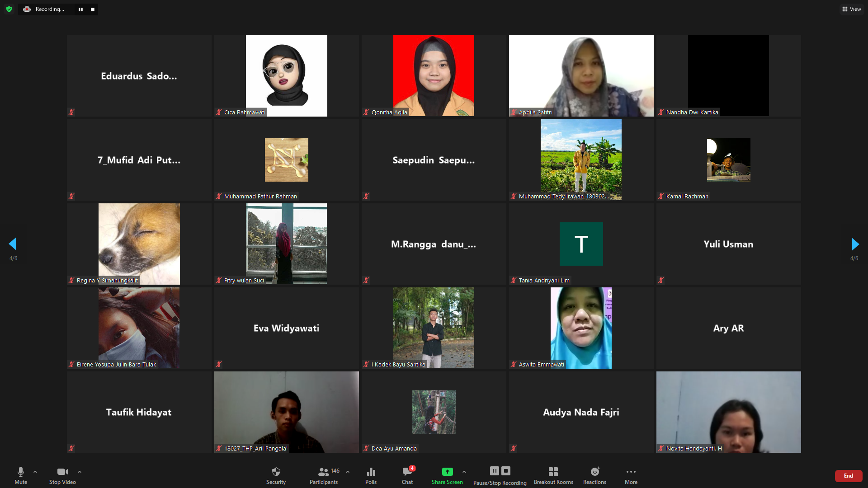Click the Mute microphone icon

[x=21, y=472]
